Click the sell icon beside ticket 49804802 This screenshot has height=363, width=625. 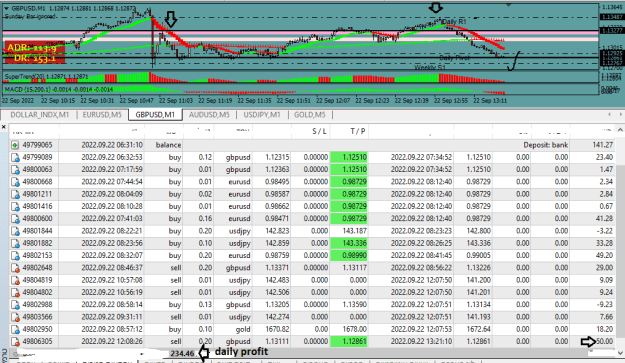15,292
